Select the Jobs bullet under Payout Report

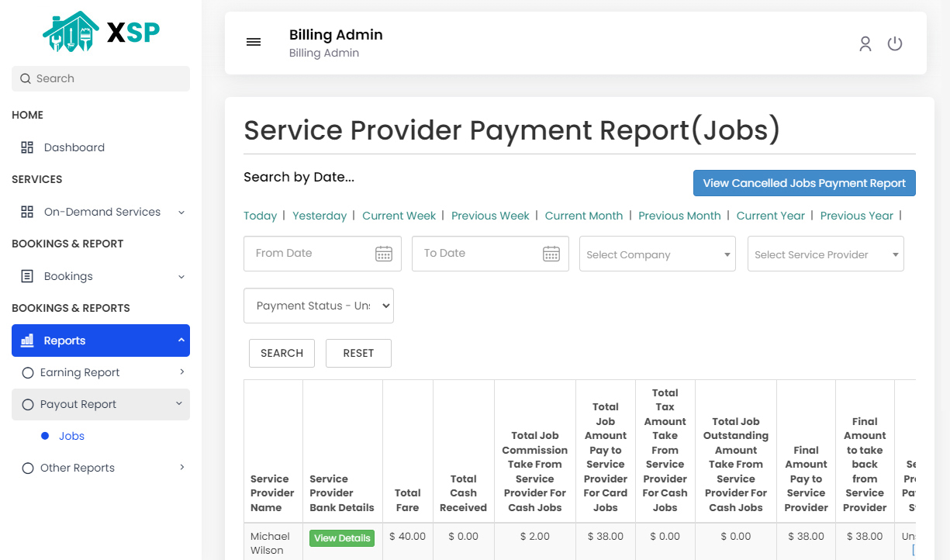tap(46, 435)
